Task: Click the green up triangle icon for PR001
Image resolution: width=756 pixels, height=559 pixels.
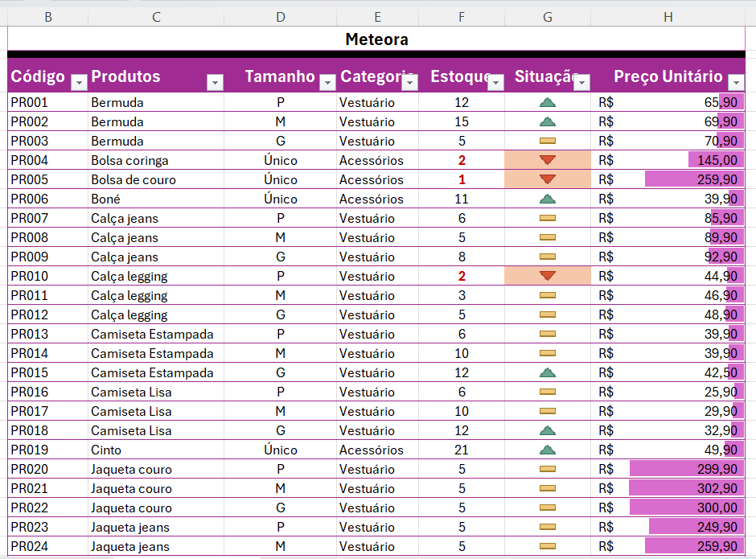Action: pyautogui.click(x=548, y=102)
